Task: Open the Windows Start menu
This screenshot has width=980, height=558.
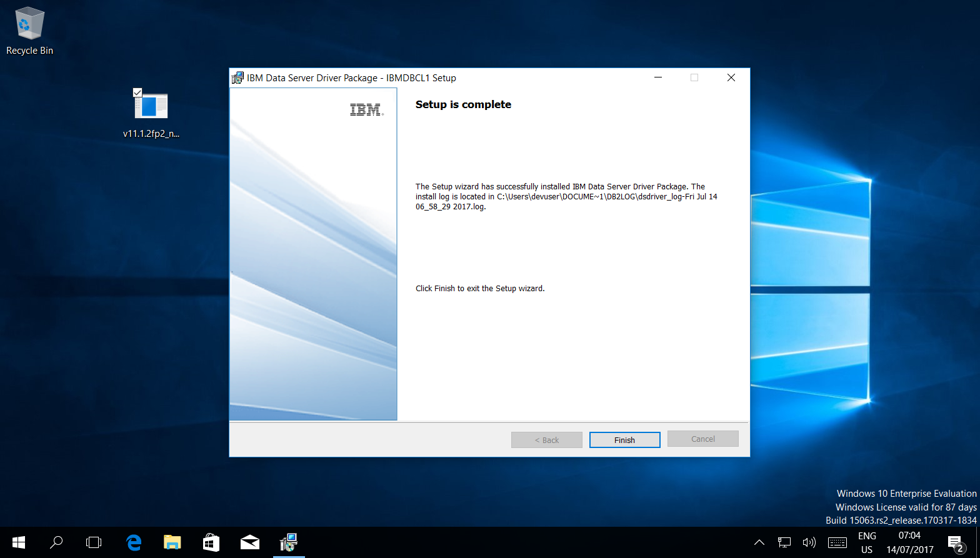Action: pyautogui.click(x=19, y=542)
